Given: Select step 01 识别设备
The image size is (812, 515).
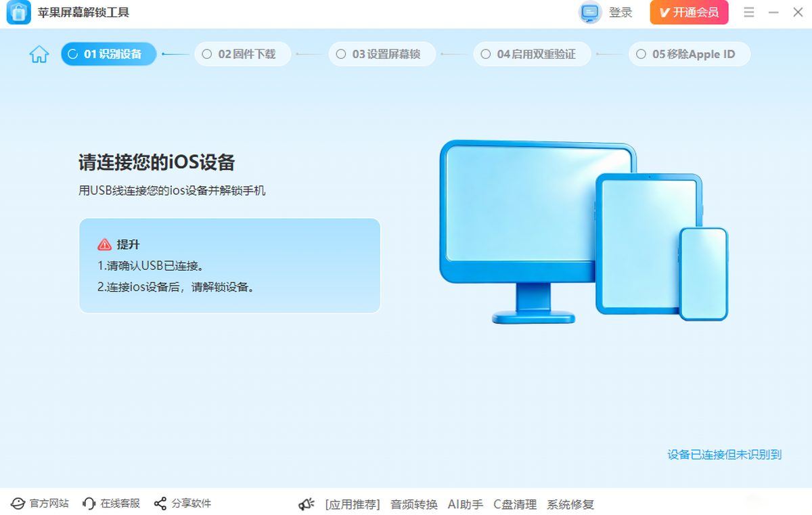Looking at the screenshot, I should [109, 54].
